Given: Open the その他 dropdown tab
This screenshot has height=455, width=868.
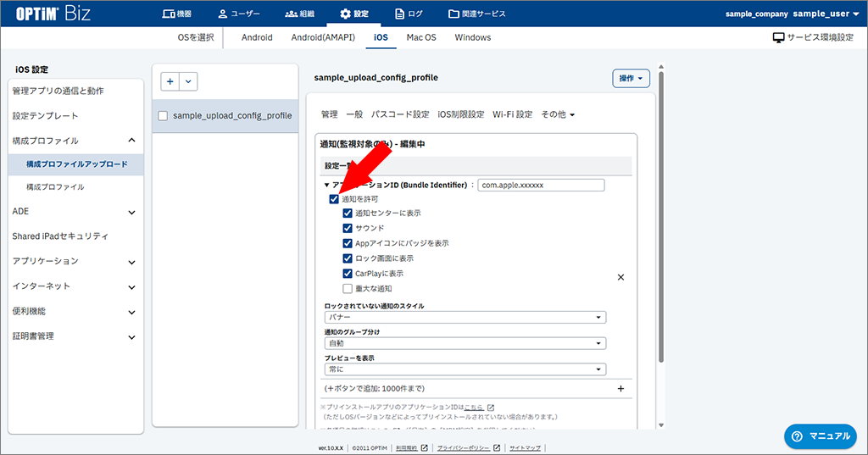Looking at the screenshot, I should point(558,114).
